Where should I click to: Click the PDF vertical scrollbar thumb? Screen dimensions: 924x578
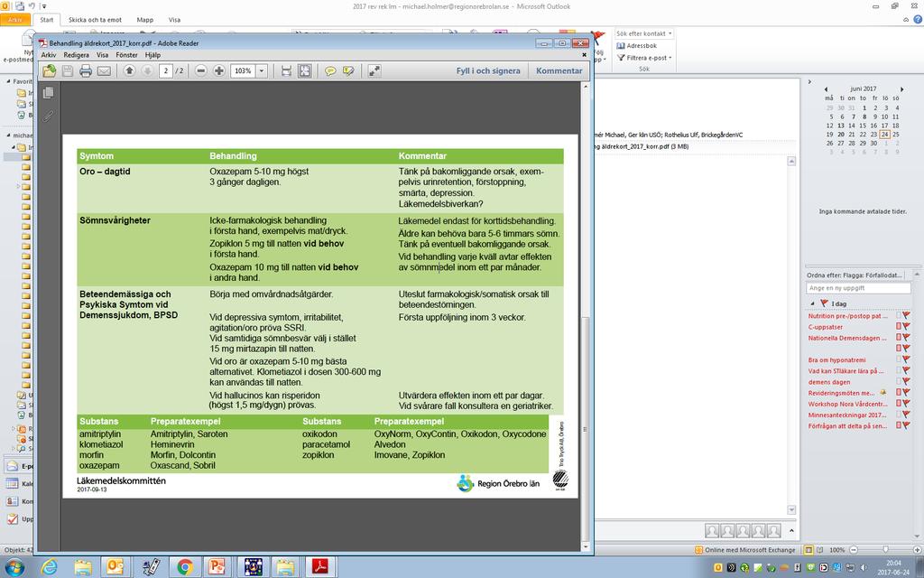click(x=585, y=427)
